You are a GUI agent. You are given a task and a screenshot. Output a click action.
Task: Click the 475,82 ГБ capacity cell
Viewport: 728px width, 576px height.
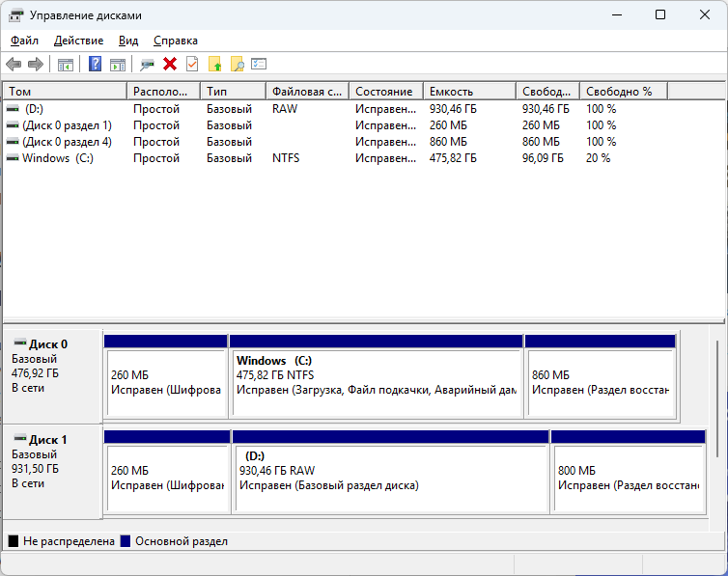pyautogui.click(x=453, y=158)
